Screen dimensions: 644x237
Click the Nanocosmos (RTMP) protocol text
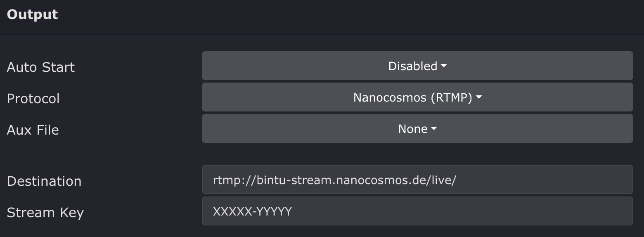(412, 97)
